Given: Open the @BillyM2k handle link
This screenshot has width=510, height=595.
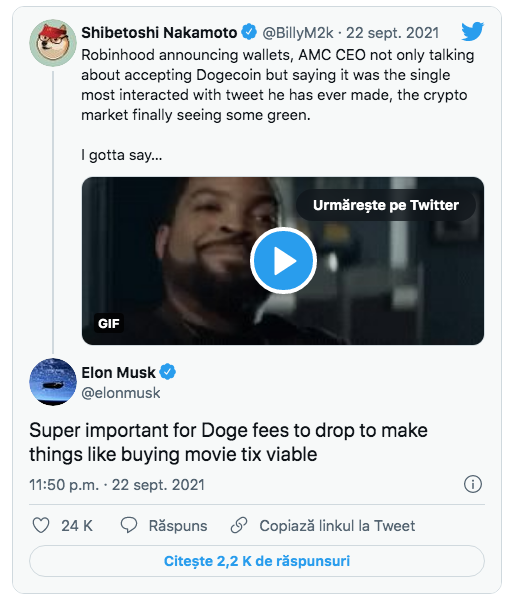Looking at the screenshot, I should [x=298, y=33].
